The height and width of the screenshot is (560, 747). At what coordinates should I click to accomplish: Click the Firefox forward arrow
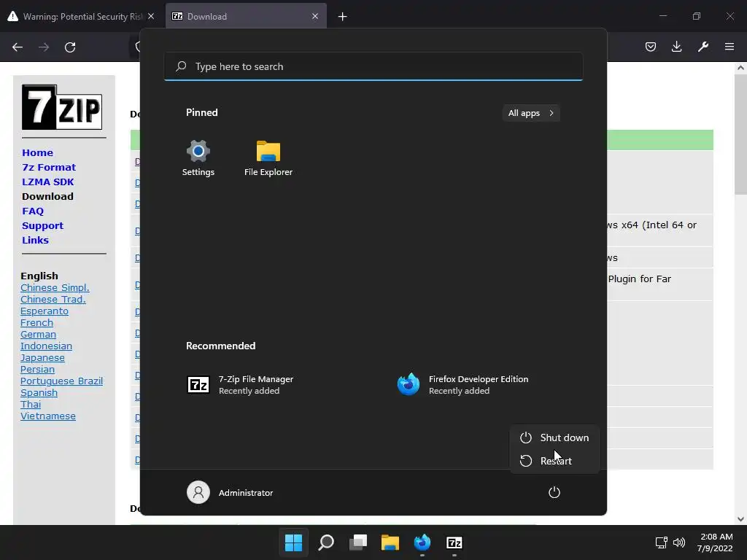44,47
